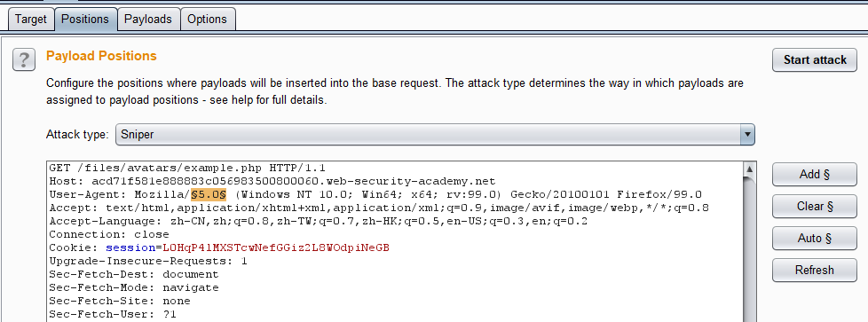Click the request editor scrollbar thumb
This screenshot has height=322, width=868.
(750, 249)
